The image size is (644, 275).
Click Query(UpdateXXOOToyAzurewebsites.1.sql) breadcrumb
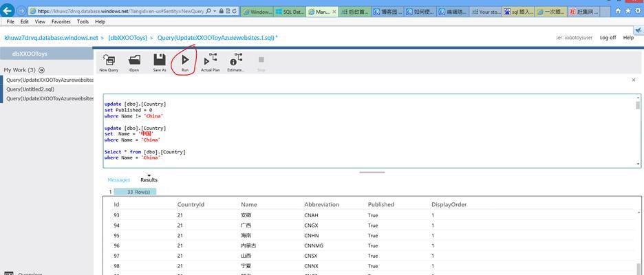(x=217, y=37)
